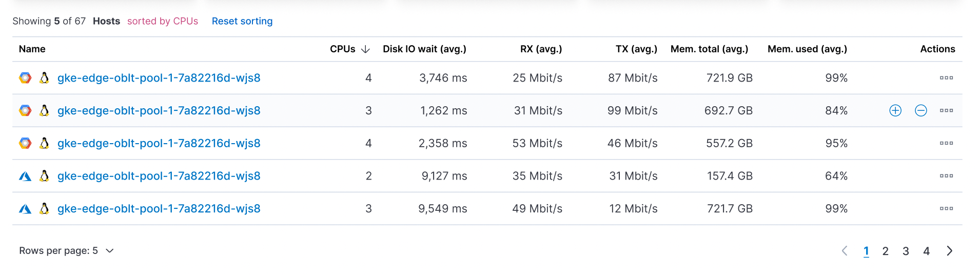Click the CPUs sort descending arrow
Screen dimensions: 980x275
pyautogui.click(x=365, y=49)
